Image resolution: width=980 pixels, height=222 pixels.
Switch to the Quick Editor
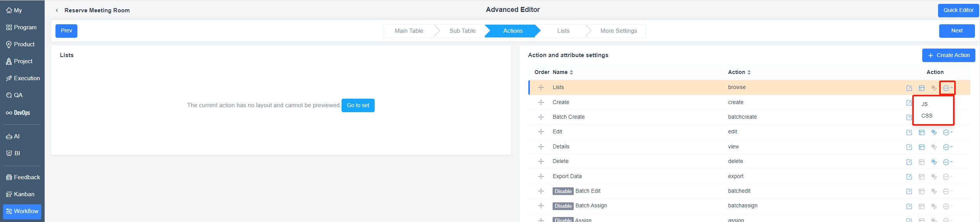click(958, 10)
